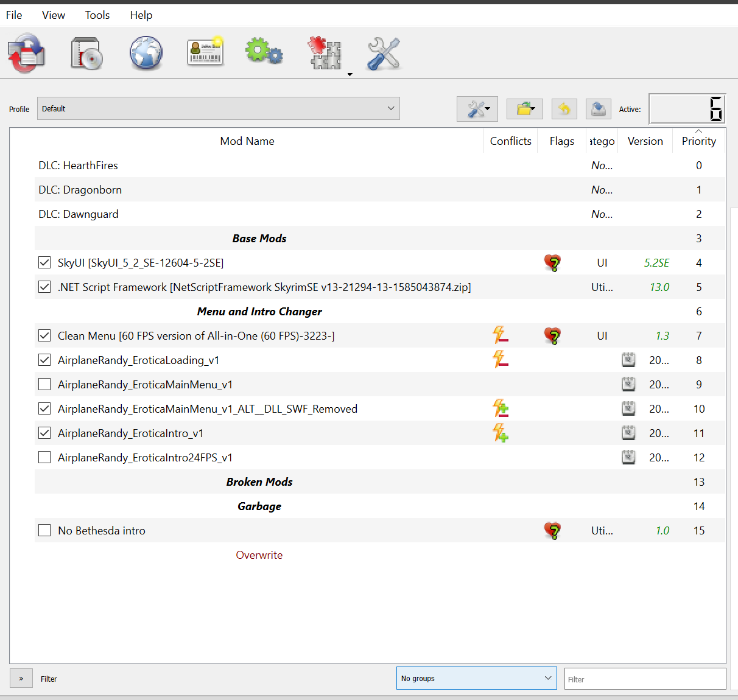Click ALT__DLL_SWF_Removed conflict lightning plus icon
The width and height of the screenshot is (738, 700).
click(501, 408)
